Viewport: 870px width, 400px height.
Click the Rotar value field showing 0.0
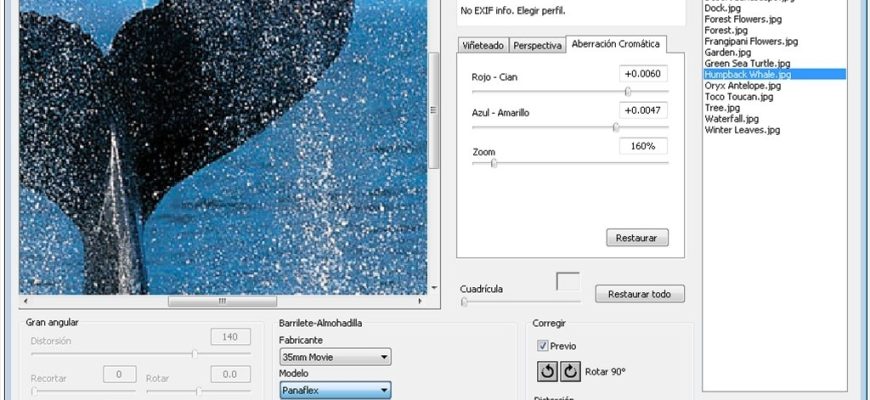pyautogui.click(x=230, y=374)
